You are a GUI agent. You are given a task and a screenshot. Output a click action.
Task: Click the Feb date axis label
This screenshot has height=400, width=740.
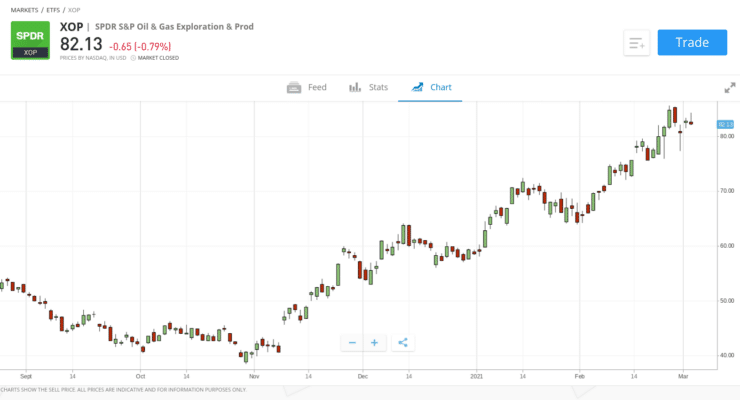(580, 376)
